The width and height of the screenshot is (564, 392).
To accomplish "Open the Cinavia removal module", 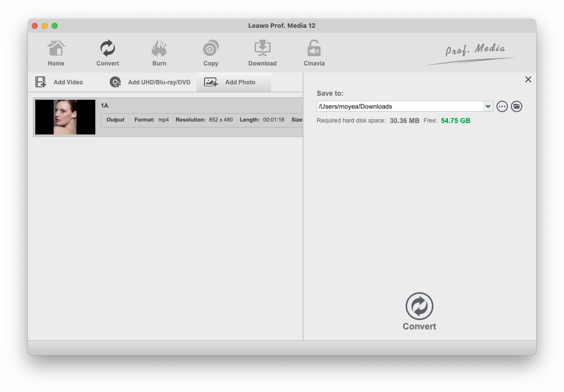I will click(x=314, y=53).
